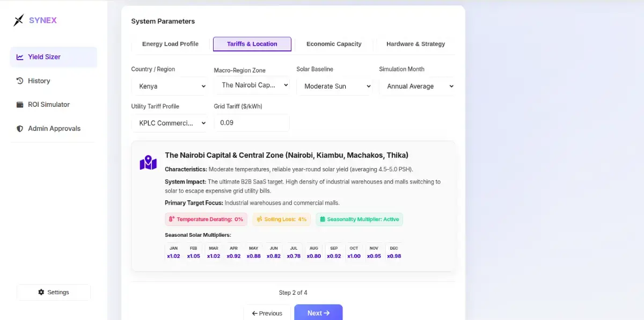Viewport: 644px width, 320px height.
Task: Click the Seasonality Multiplier calendar icon
Action: (323, 219)
